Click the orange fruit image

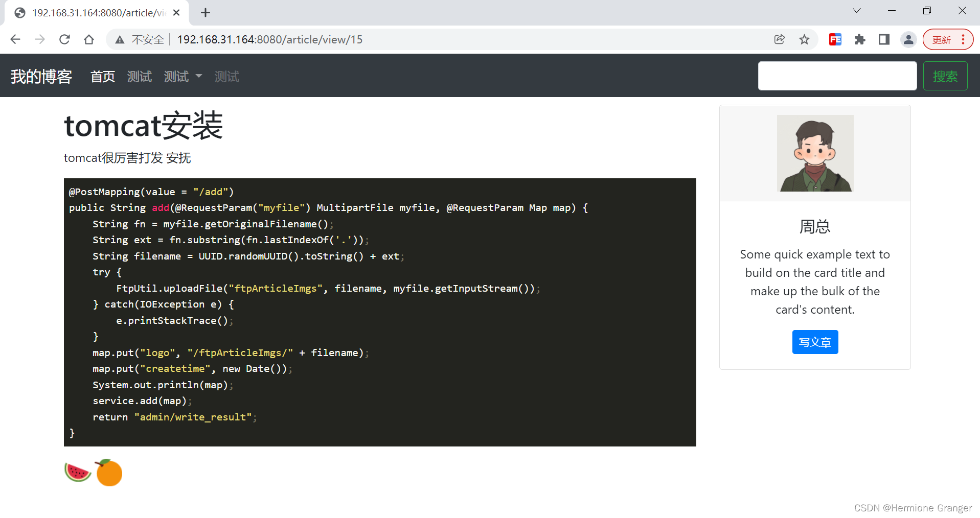click(109, 473)
